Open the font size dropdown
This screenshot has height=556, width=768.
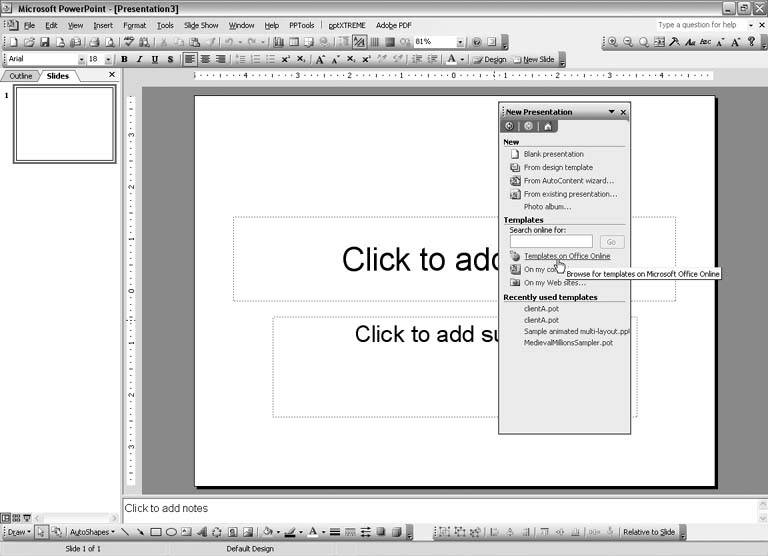coord(108,59)
